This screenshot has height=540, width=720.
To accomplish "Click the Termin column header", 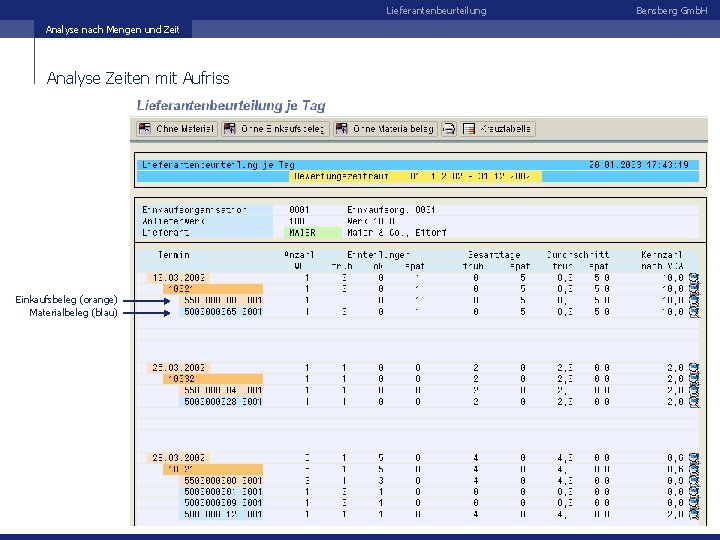I will [x=174, y=255].
